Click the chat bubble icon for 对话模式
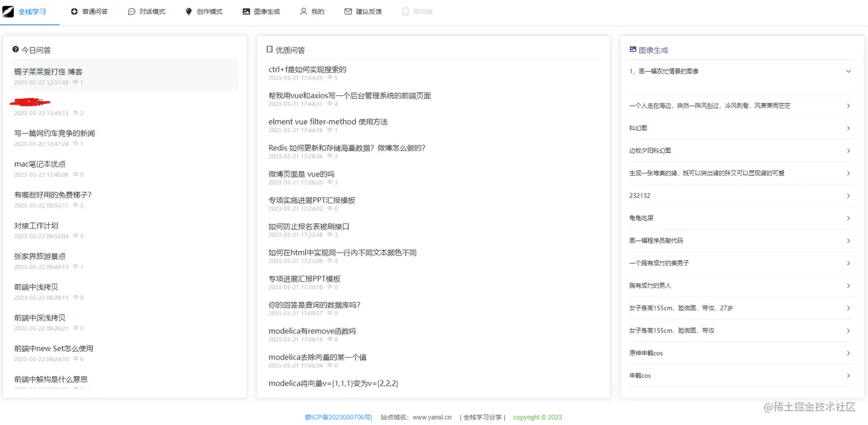 pos(131,11)
